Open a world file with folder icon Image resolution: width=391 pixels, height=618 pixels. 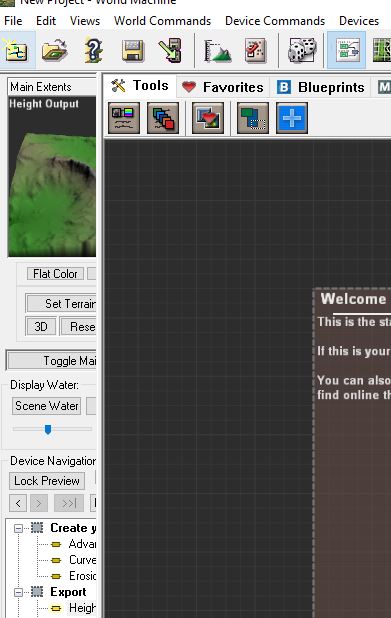54,50
